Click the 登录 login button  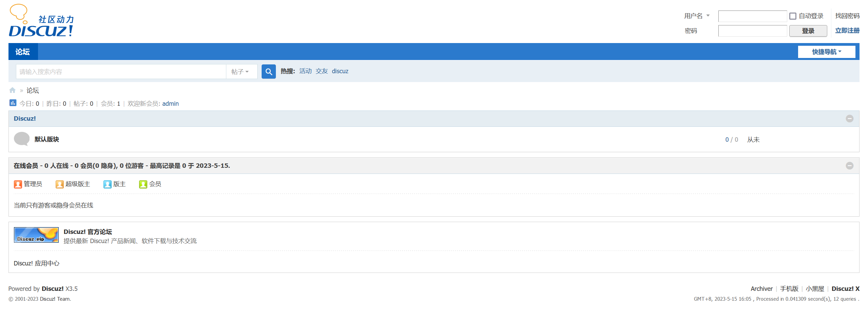coord(808,31)
